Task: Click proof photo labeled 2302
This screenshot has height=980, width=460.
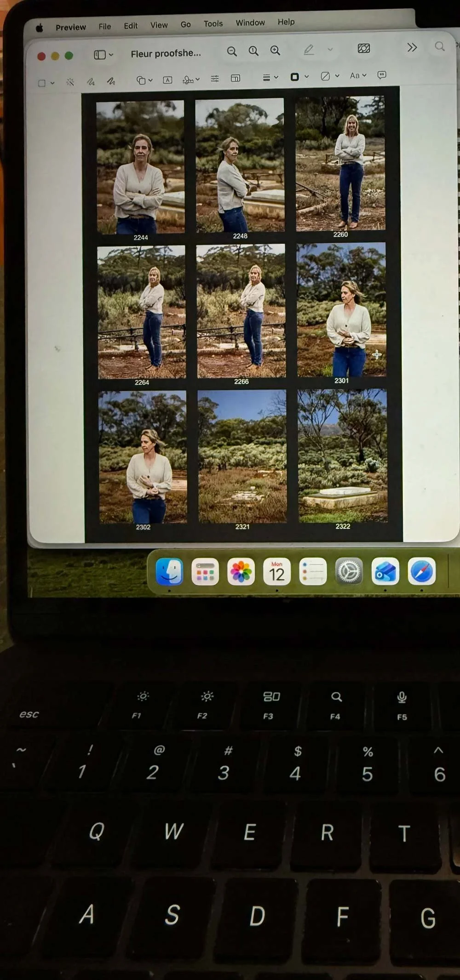Action: (x=143, y=457)
